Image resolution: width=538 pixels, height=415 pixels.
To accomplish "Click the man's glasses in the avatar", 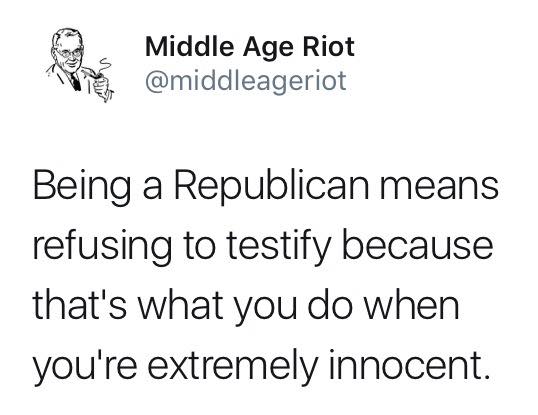I will [70, 53].
